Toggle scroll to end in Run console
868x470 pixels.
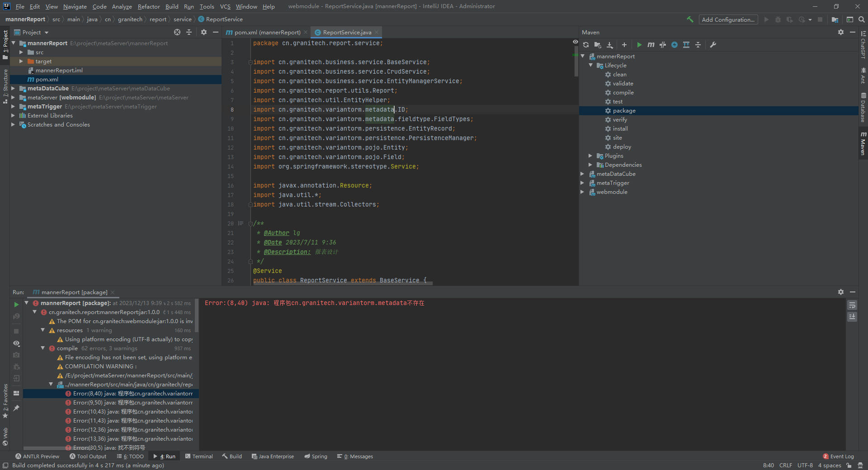(x=852, y=317)
